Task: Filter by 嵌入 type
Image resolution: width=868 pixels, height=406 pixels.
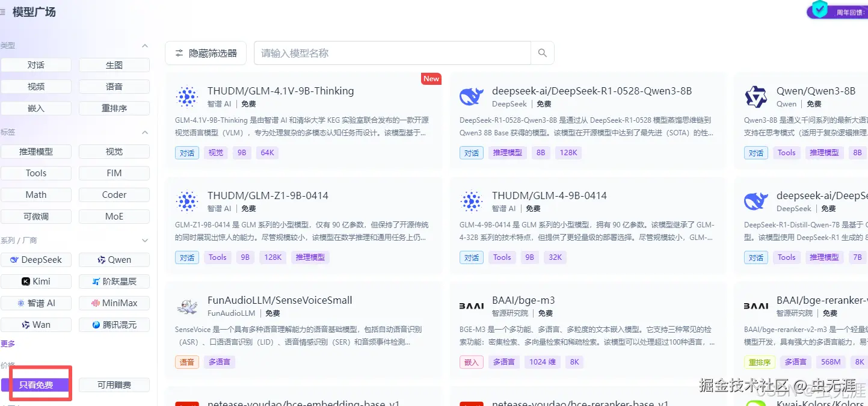Action: tap(36, 108)
